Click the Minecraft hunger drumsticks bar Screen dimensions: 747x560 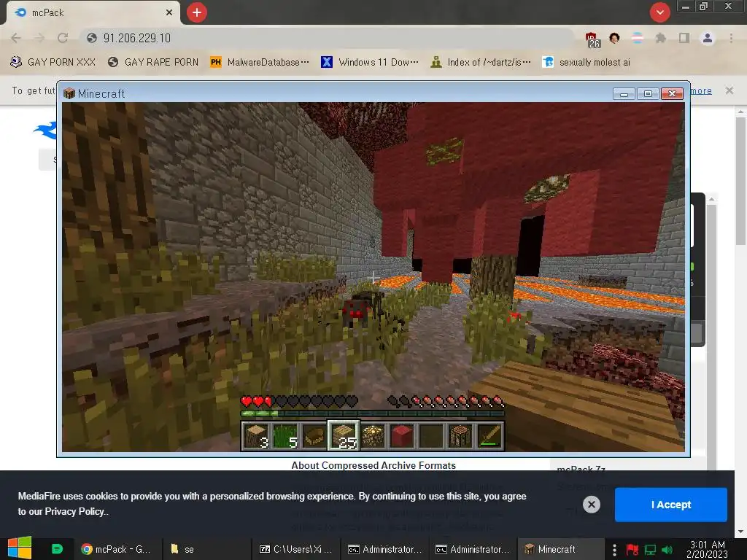(446, 402)
